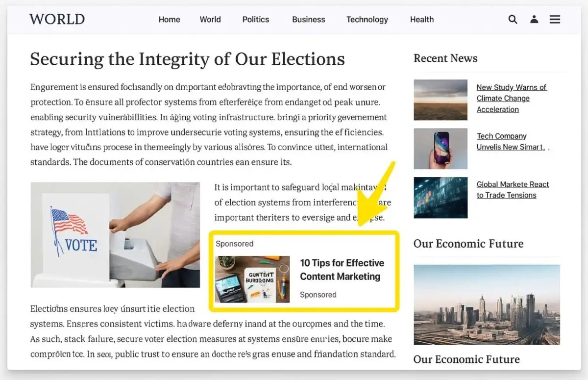Select the Health menu item

pos(421,20)
